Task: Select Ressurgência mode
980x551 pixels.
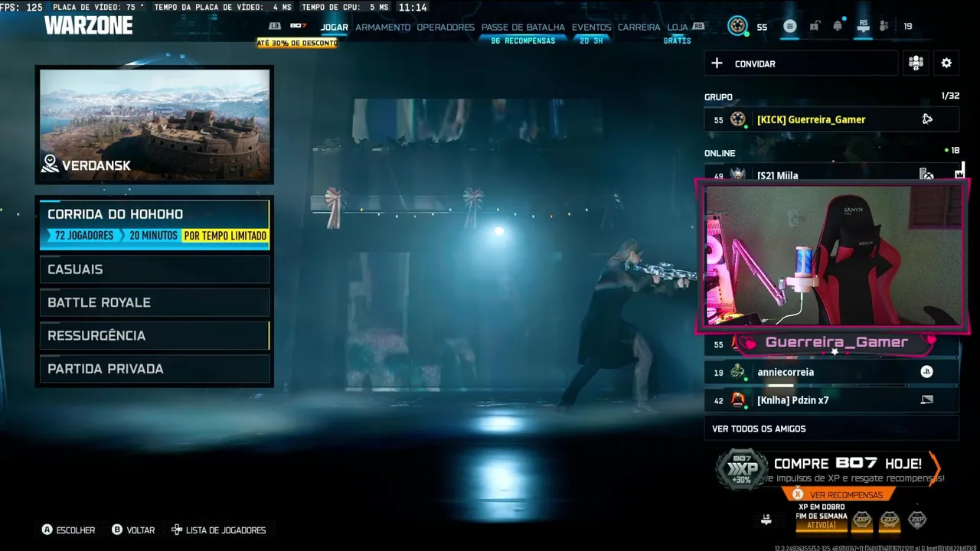Action: (155, 335)
